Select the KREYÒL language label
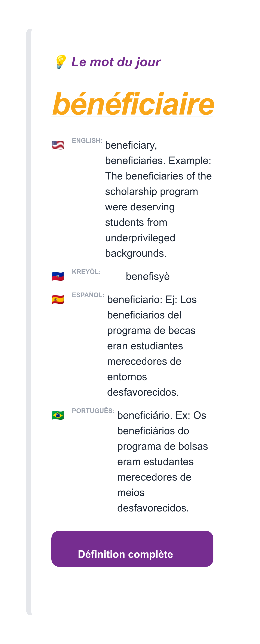 pyautogui.click(x=87, y=271)
